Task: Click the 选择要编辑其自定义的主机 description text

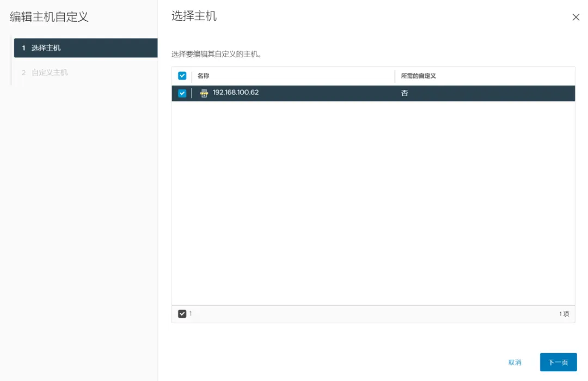Action: tap(217, 55)
